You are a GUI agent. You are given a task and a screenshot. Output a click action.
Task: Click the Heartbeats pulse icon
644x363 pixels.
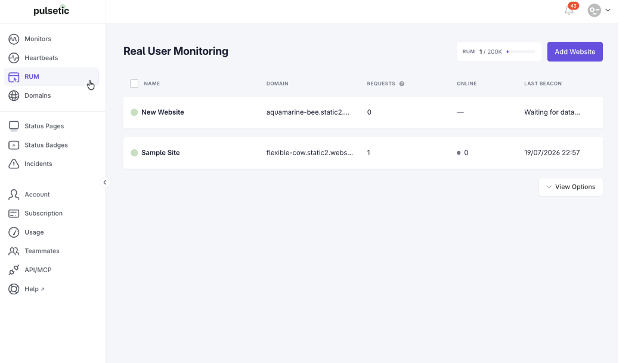(x=14, y=58)
